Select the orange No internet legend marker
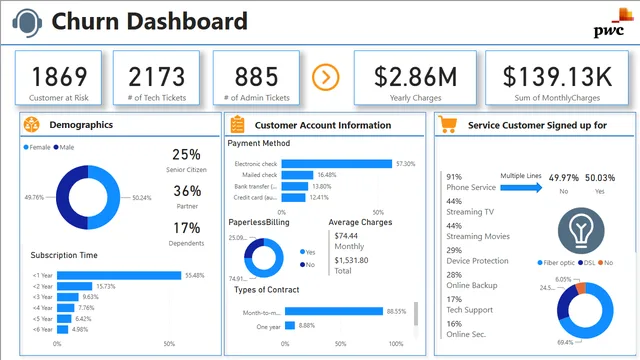Image resolution: width=640 pixels, height=360 pixels. pos(600,263)
